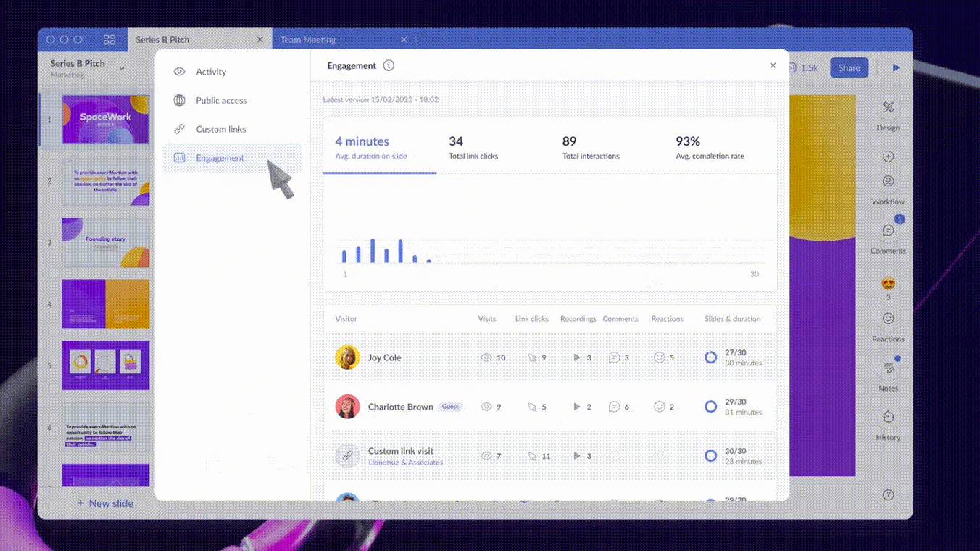Click Custom link visit's 30/30 progress ring
980x551 pixels.
pyautogui.click(x=710, y=456)
